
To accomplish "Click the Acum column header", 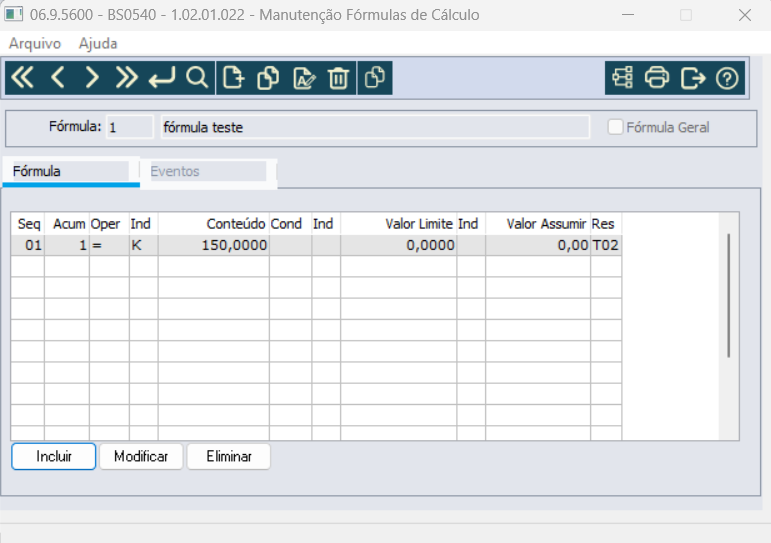I will pyautogui.click(x=67, y=224).
